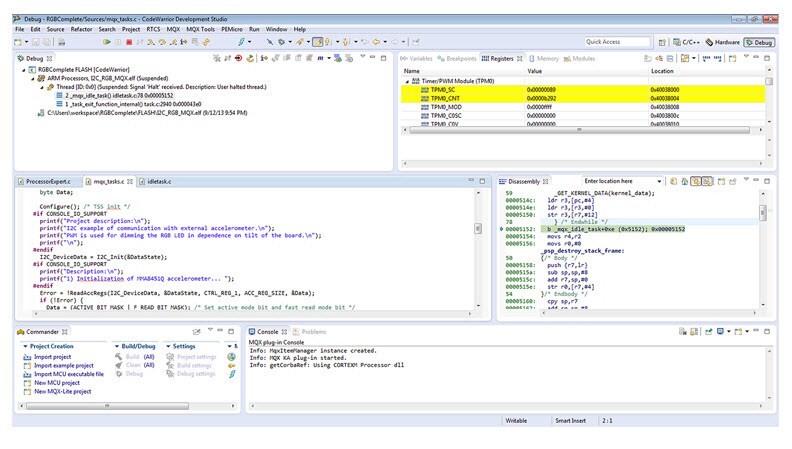Click the Save icon in main toolbar
The width and height of the screenshot is (792, 449).
coord(35,42)
